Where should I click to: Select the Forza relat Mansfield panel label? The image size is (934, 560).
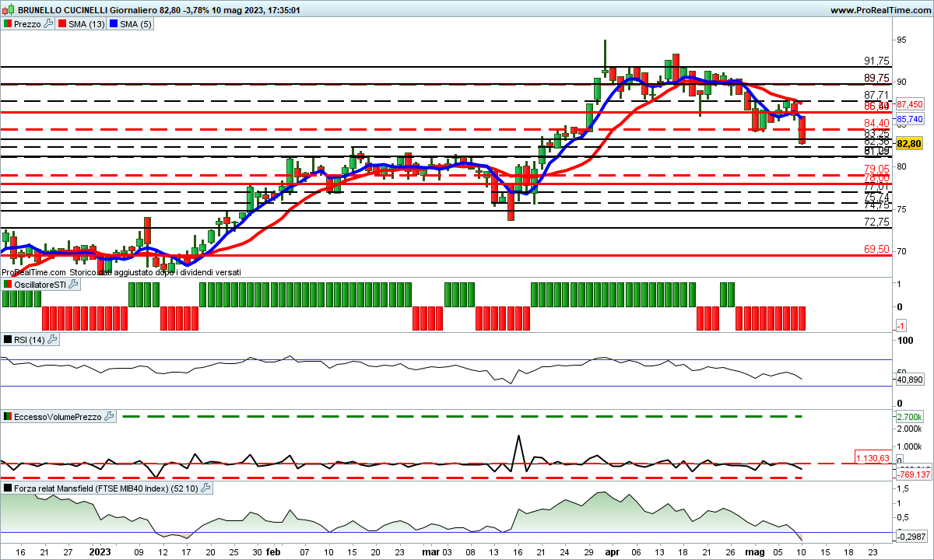point(107,488)
